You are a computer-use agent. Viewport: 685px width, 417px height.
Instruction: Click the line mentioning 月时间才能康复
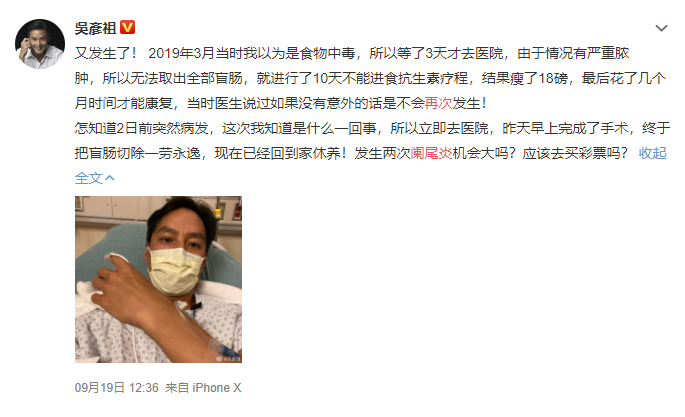pos(280,103)
